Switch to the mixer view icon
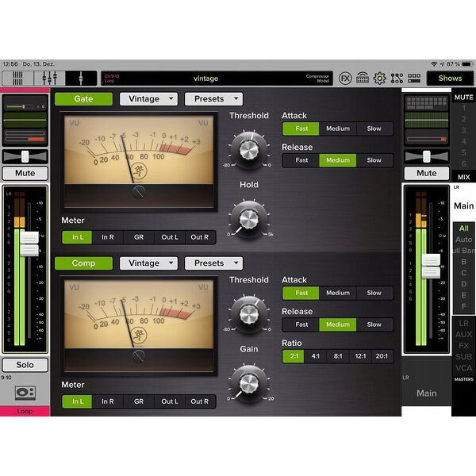The width and height of the screenshot is (476, 476). pos(17,79)
